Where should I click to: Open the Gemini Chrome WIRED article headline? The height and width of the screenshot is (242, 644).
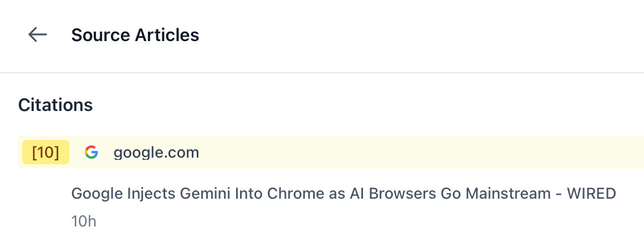click(344, 194)
